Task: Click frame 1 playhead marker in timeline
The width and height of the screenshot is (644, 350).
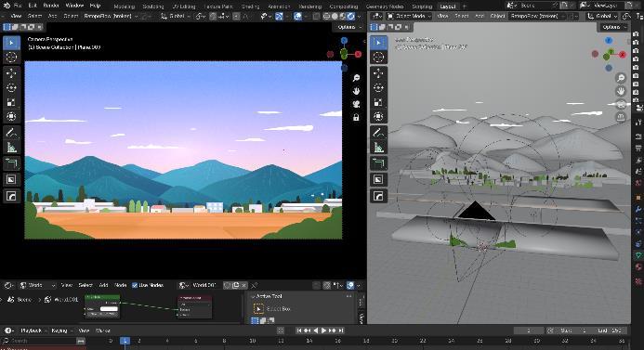Action: coord(125,341)
